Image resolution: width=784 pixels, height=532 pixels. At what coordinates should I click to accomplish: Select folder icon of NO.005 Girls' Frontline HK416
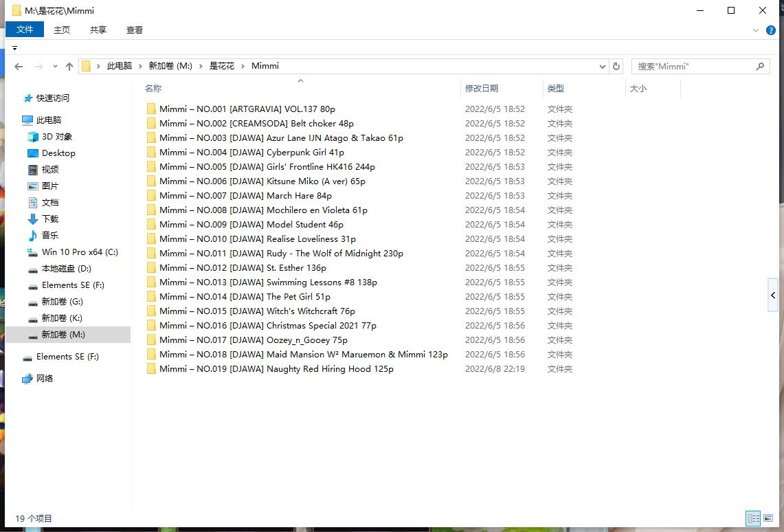coord(151,167)
